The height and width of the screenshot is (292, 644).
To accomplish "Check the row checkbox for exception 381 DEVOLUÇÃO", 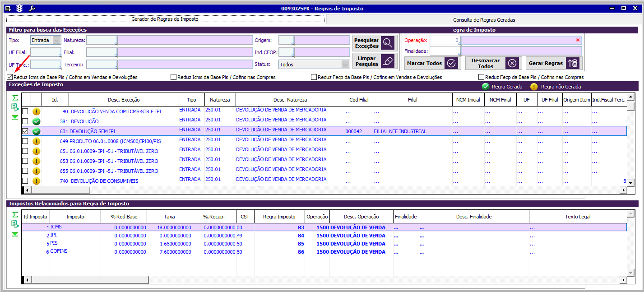I will point(25,121).
